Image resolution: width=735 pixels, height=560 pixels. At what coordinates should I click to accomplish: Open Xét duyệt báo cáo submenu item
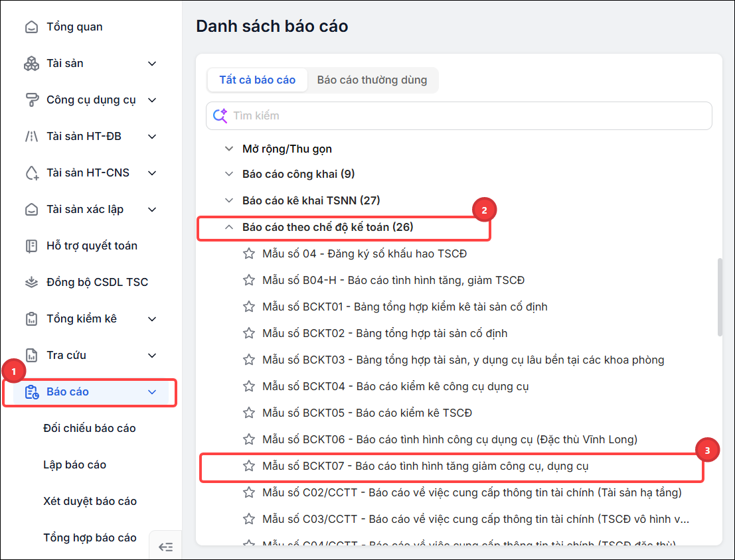coord(90,502)
